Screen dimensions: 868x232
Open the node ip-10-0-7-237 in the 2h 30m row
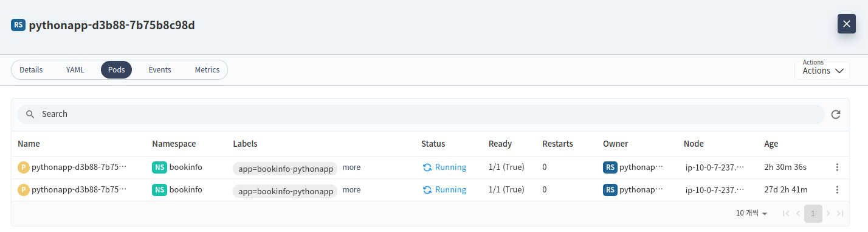point(715,167)
